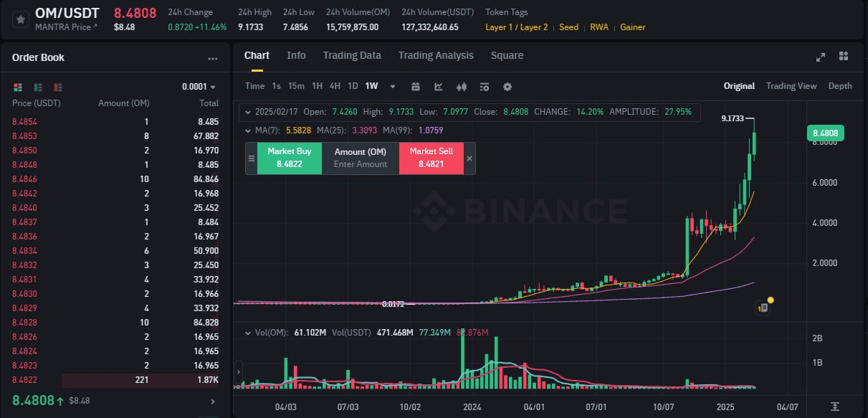This screenshot has height=418, width=868.
Task: Switch chart to Trading View
Action: 791,86
